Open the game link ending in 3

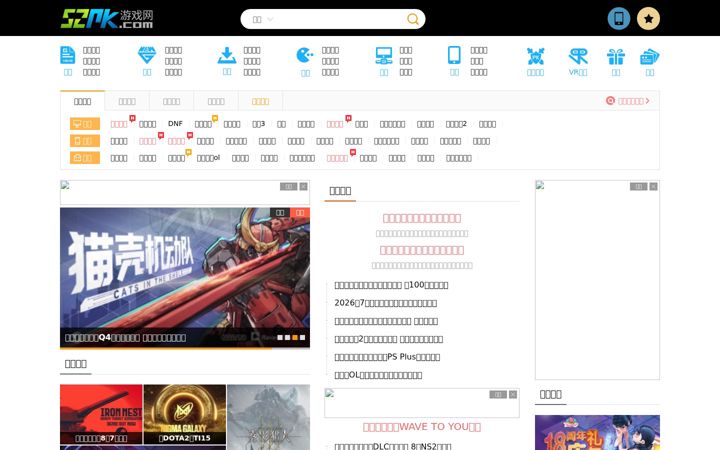click(x=259, y=124)
